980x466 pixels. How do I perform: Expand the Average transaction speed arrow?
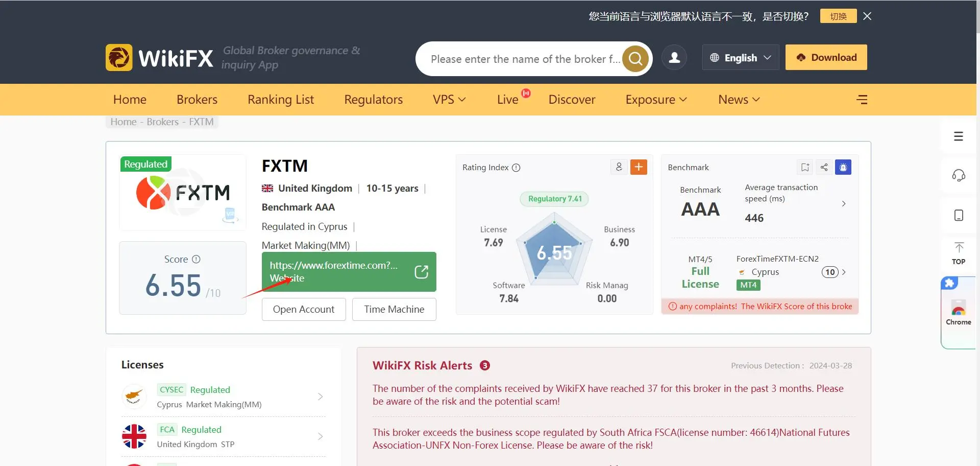(844, 203)
